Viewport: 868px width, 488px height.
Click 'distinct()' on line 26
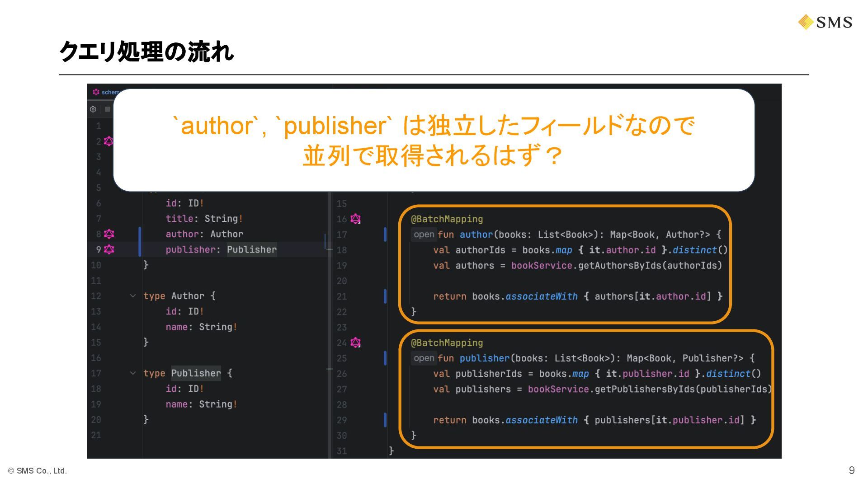coord(734,374)
